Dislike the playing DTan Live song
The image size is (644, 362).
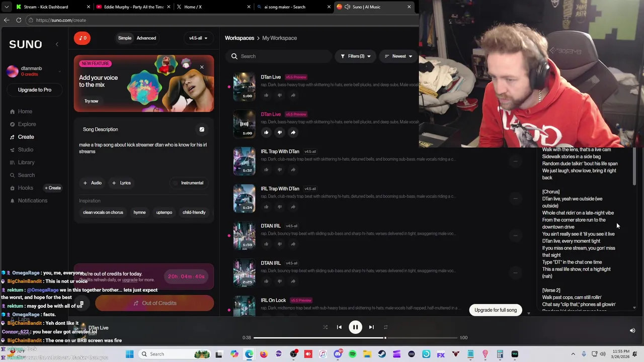(280, 132)
